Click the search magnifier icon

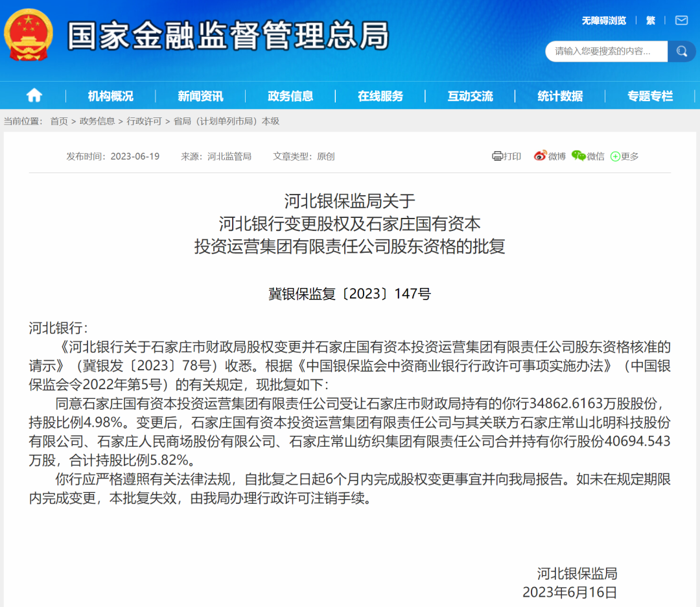(681, 51)
